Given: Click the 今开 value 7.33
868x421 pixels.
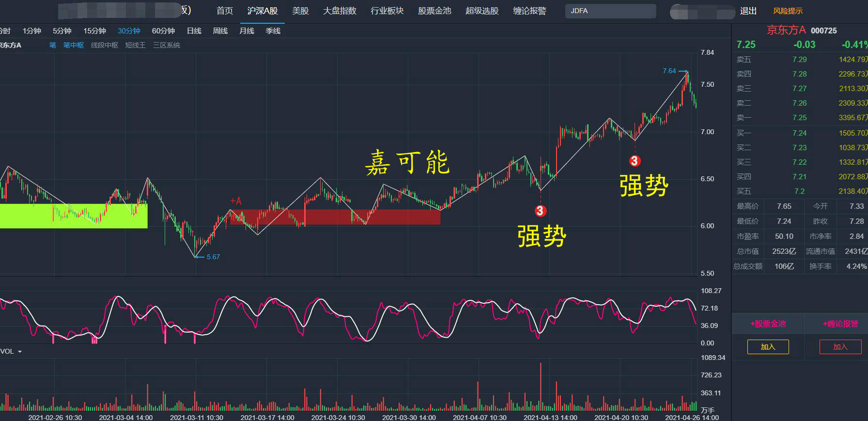Looking at the screenshot, I should (857, 206).
